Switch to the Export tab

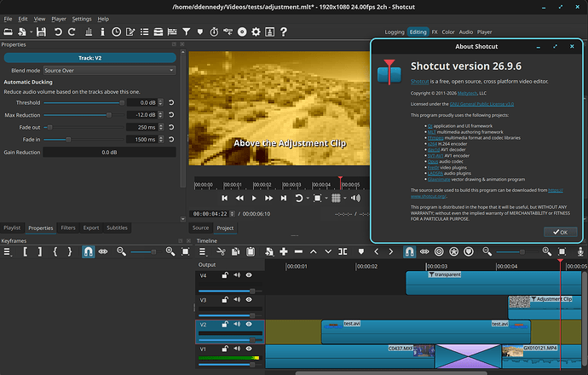(x=90, y=228)
